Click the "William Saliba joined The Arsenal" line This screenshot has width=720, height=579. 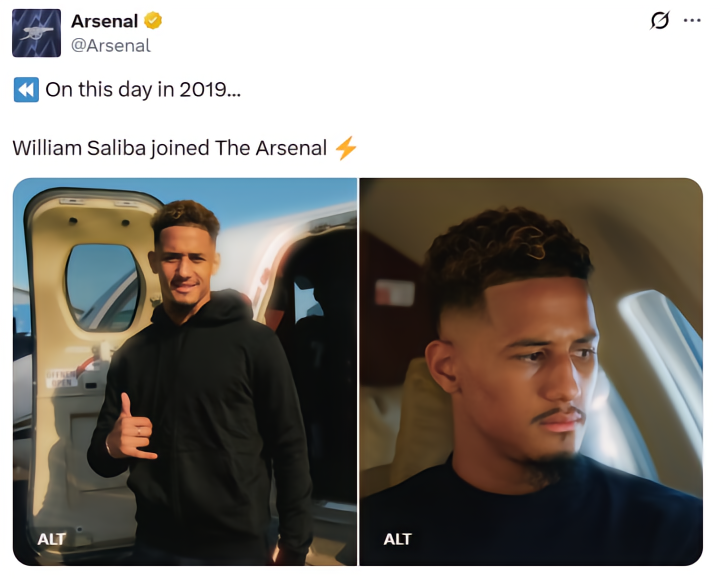pyautogui.click(x=170, y=148)
